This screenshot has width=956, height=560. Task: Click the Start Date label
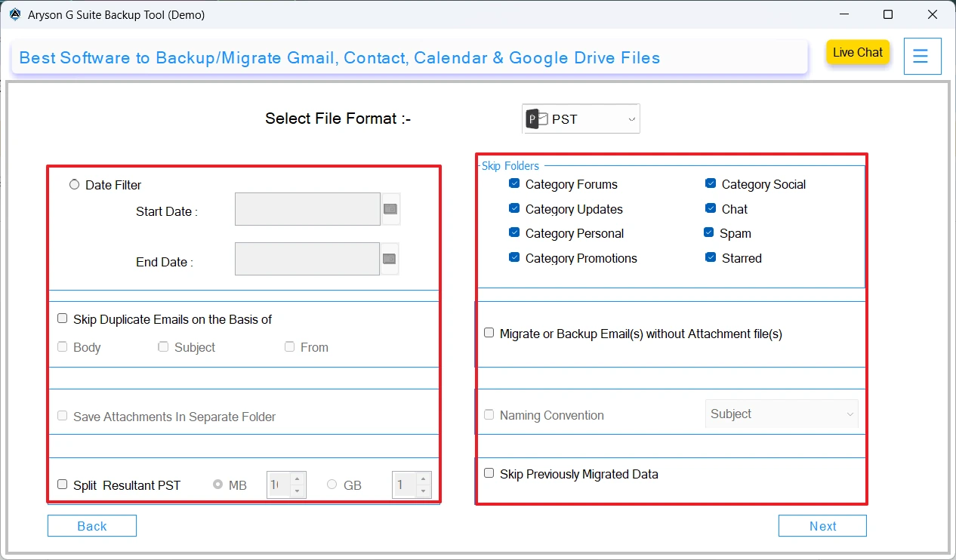coord(167,211)
